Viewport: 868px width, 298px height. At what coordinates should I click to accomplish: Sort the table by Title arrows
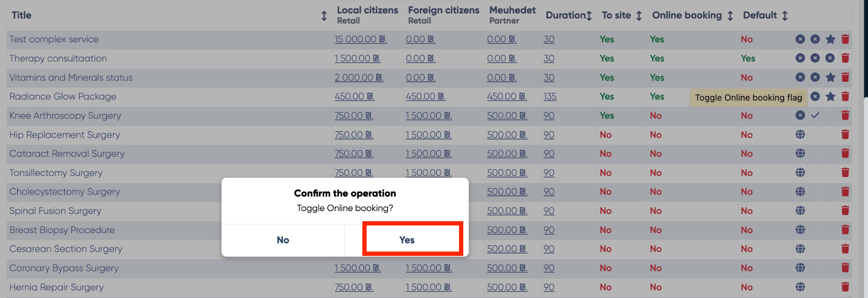tap(324, 16)
